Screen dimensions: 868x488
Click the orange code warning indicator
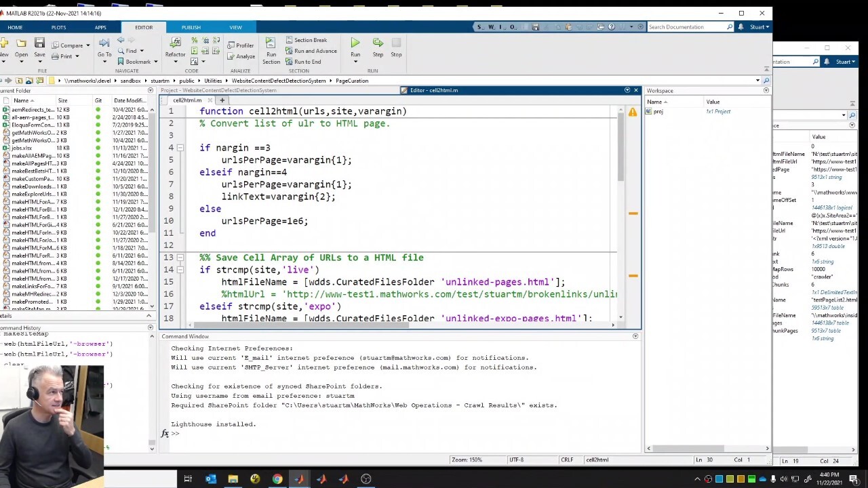tap(633, 112)
